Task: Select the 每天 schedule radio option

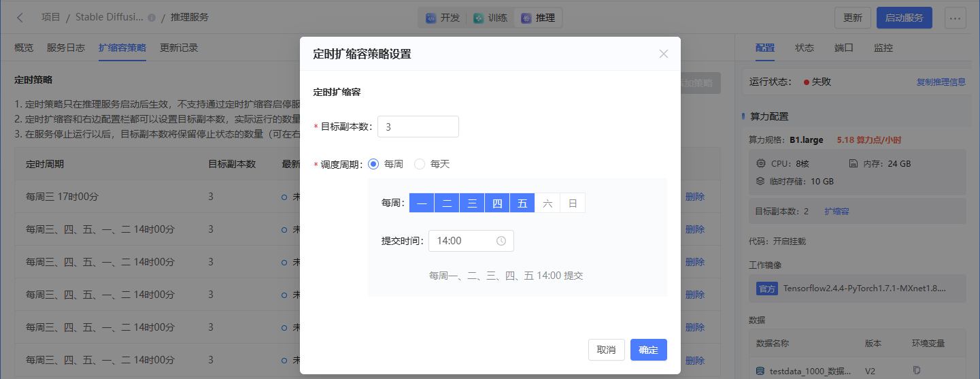Action: click(x=420, y=164)
